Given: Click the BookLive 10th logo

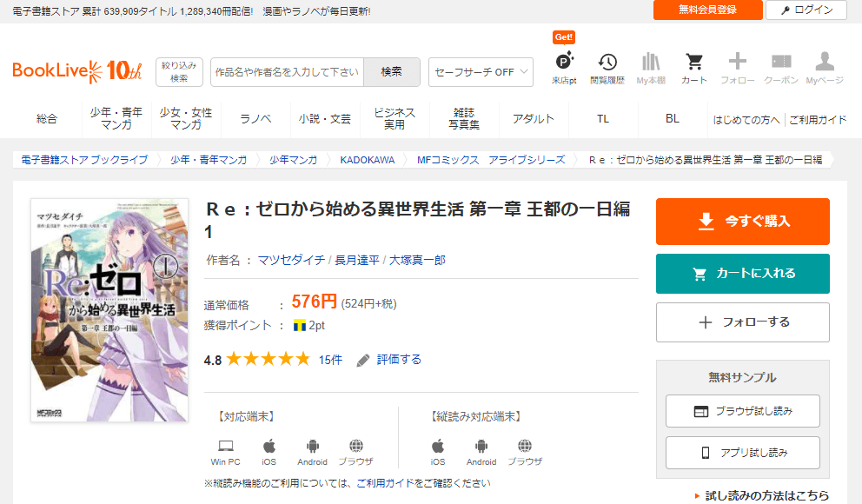Looking at the screenshot, I should tap(76, 71).
